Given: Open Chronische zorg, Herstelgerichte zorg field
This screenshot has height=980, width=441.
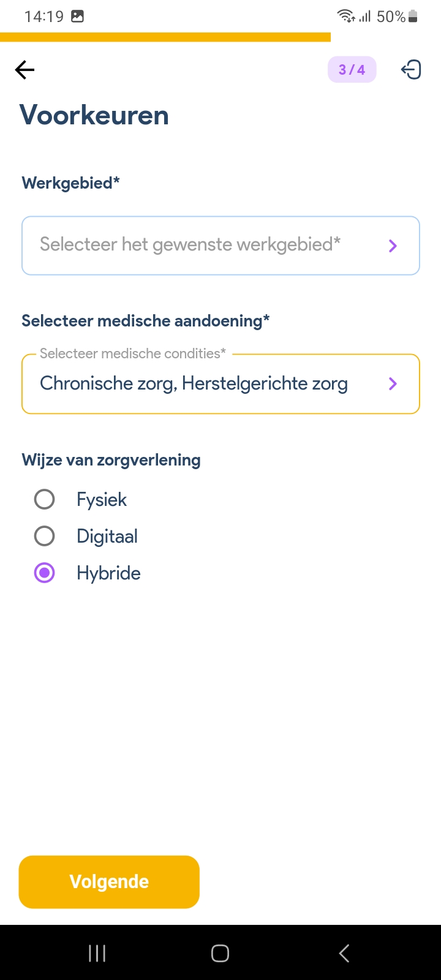Looking at the screenshot, I should click(x=194, y=383).
